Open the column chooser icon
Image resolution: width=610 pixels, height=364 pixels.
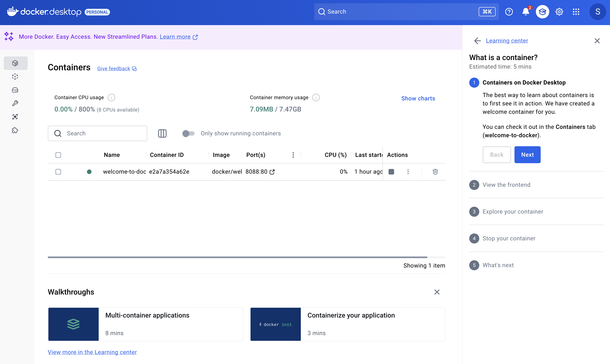coord(162,133)
